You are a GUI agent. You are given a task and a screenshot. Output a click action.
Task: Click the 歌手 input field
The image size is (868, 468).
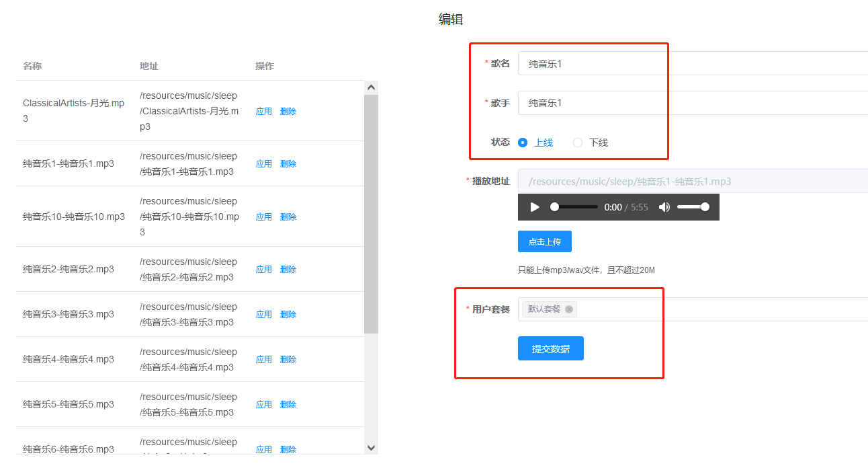point(692,103)
